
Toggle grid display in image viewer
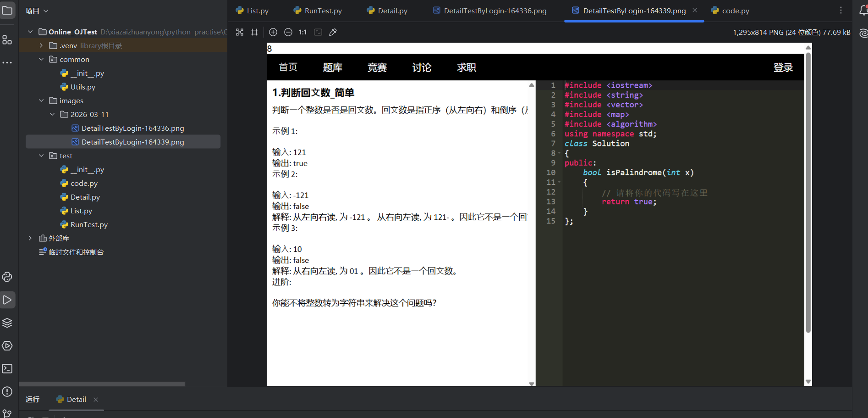coord(254,32)
